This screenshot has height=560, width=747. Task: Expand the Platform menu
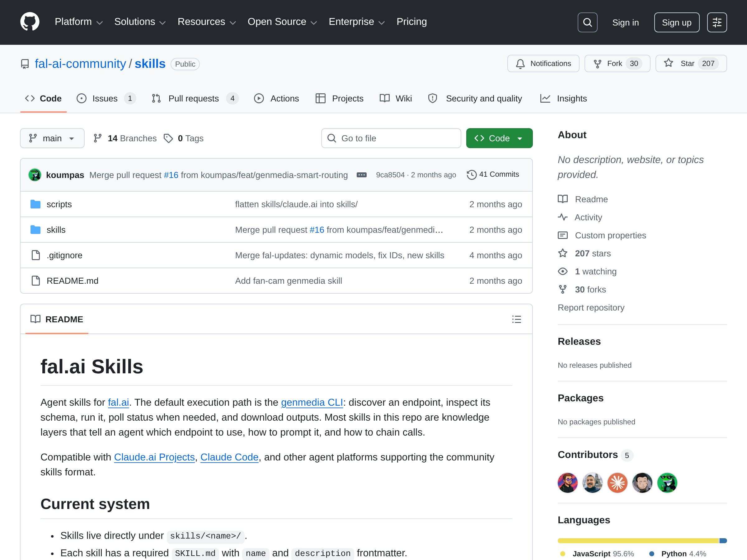(79, 22)
